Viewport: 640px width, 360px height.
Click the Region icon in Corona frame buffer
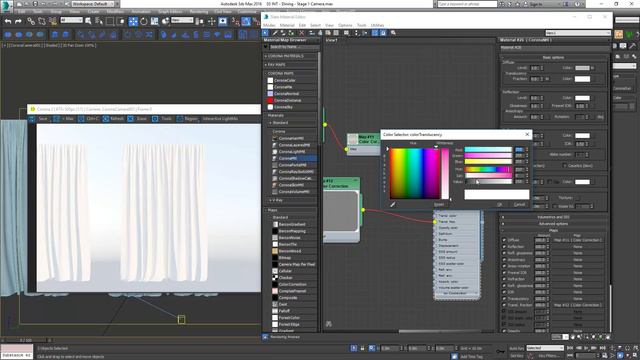coord(180,119)
